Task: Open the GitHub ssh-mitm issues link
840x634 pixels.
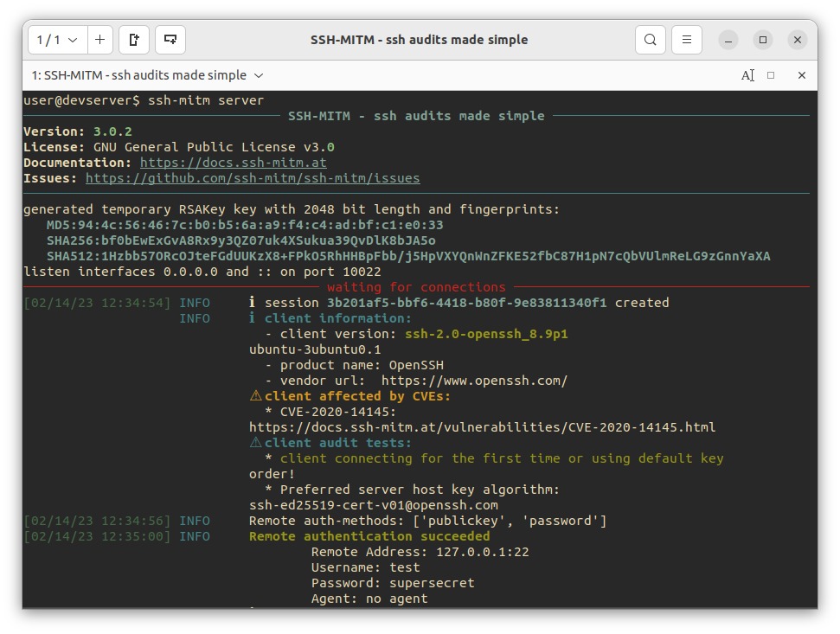Action: [x=253, y=178]
